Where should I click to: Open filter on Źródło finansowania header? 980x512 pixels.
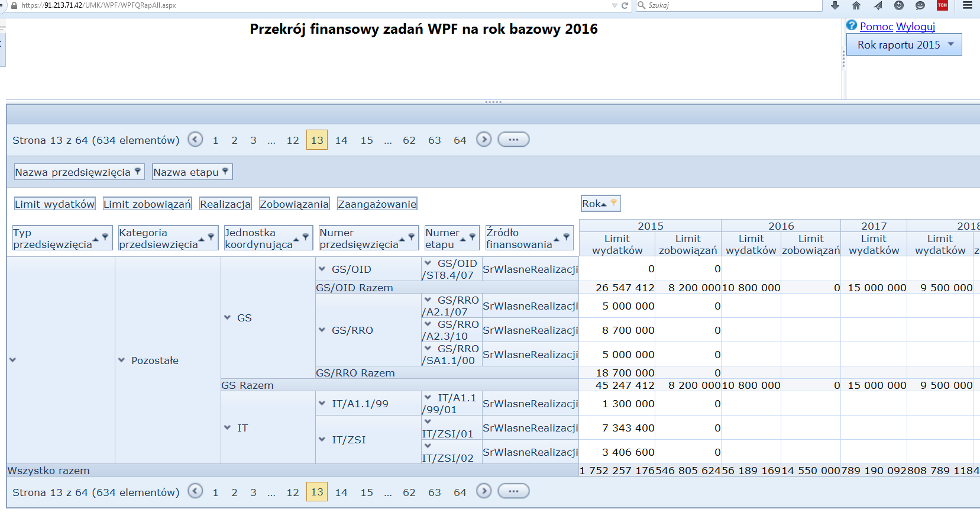(567, 237)
